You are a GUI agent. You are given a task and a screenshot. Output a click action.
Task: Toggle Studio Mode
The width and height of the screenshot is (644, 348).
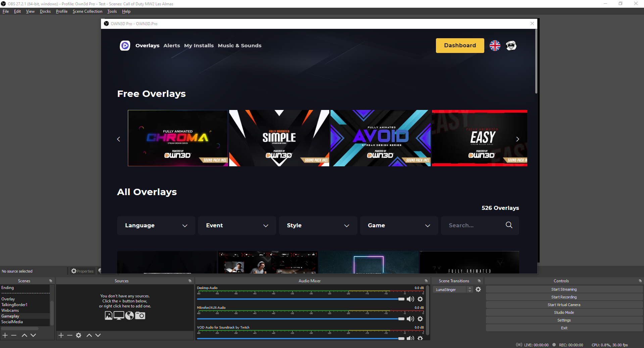pyautogui.click(x=564, y=312)
